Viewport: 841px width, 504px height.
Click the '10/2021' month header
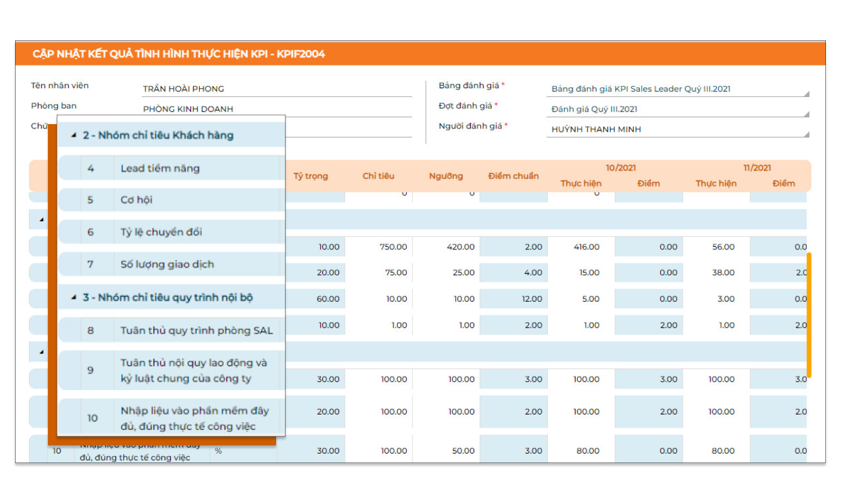click(621, 168)
